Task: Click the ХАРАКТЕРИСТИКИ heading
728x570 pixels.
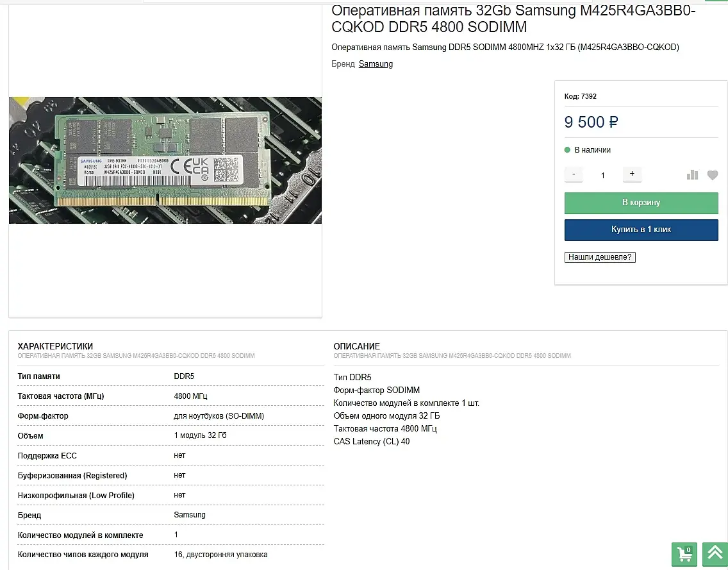Action: [55, 346]
